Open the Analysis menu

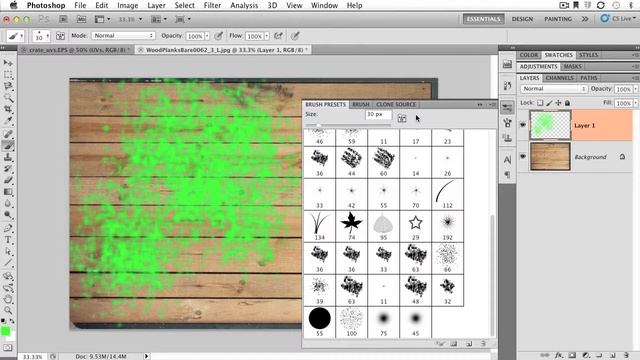(x=244, y=5)
